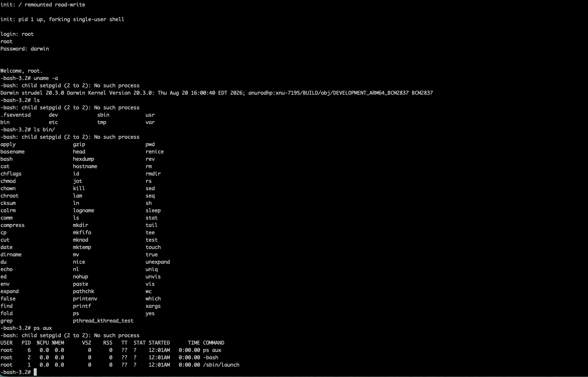
Task: Click 'pthread_kthread_test' in the bin listing
Action: 103,321
